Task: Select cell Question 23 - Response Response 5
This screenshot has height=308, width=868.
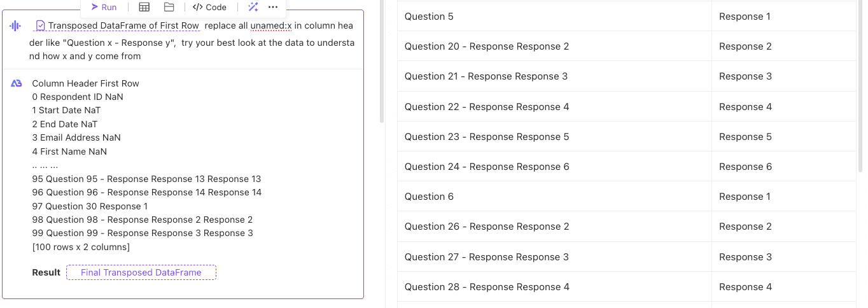Action: pos(554,137)
